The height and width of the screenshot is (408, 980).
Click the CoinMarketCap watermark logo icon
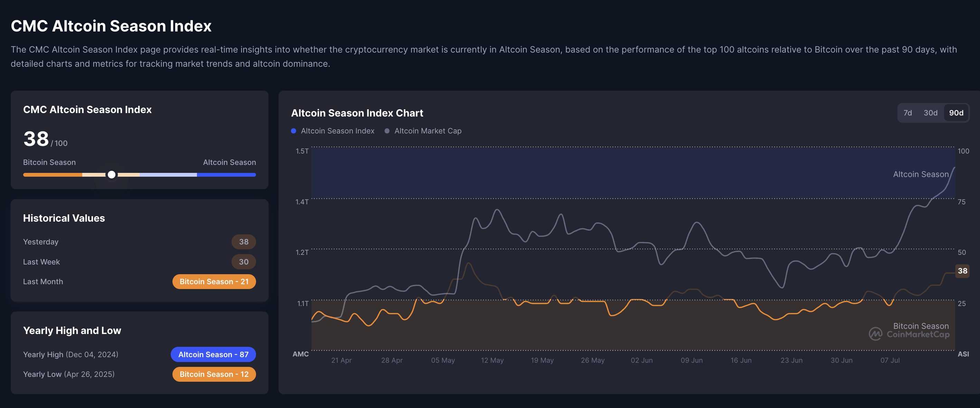coord(875,334)
